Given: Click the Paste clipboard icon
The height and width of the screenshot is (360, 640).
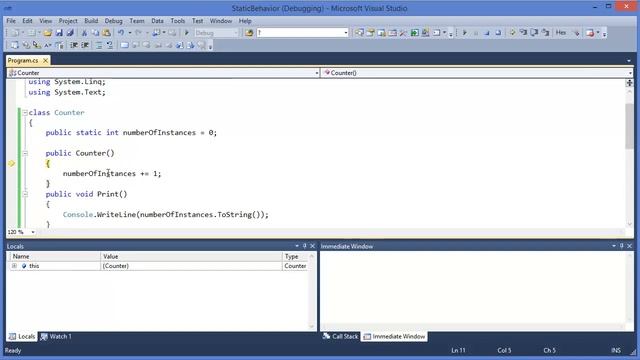Looking at the screenshot, I should [x=106, y=33].
